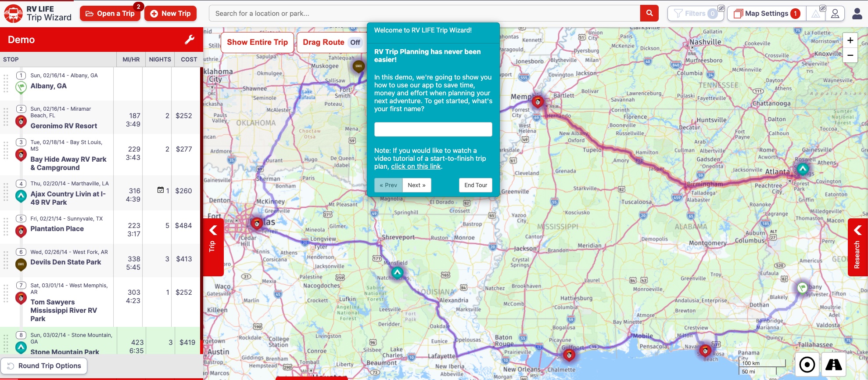868x380 pixels.
Task: Create a New Trip
Action: (x=170, y=14)
